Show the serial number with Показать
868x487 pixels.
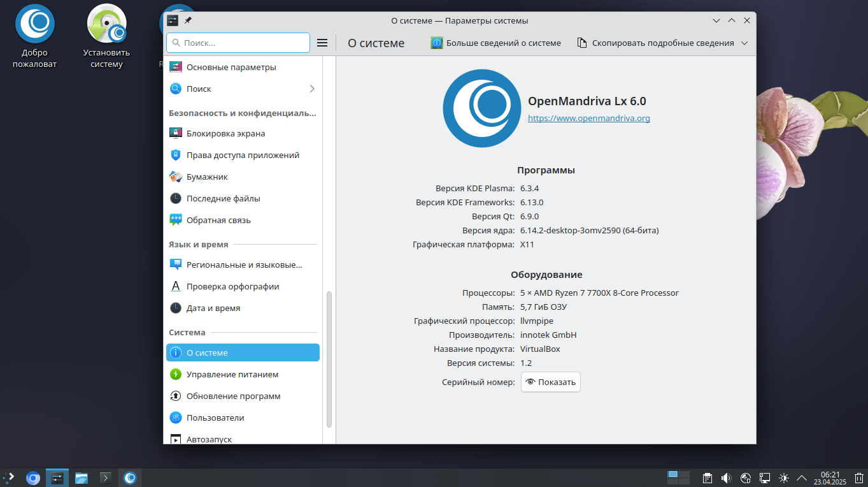551,382
